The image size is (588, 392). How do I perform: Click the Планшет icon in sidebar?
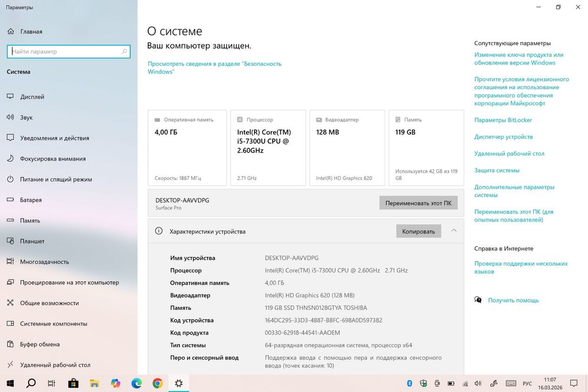11,241
